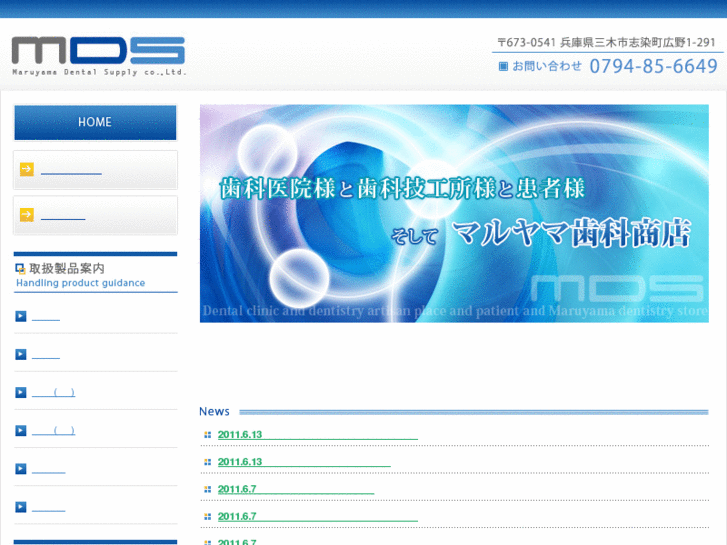Click the upper yellow arrow sidebar button
This screenshot has height=545, width=727.
pos(95,170)
